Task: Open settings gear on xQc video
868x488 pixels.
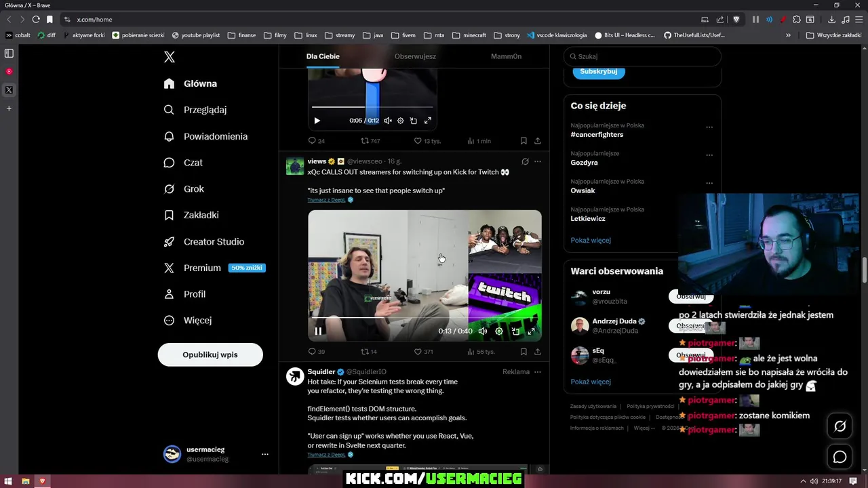Action: pyautogui.click(x=499, y=331)
